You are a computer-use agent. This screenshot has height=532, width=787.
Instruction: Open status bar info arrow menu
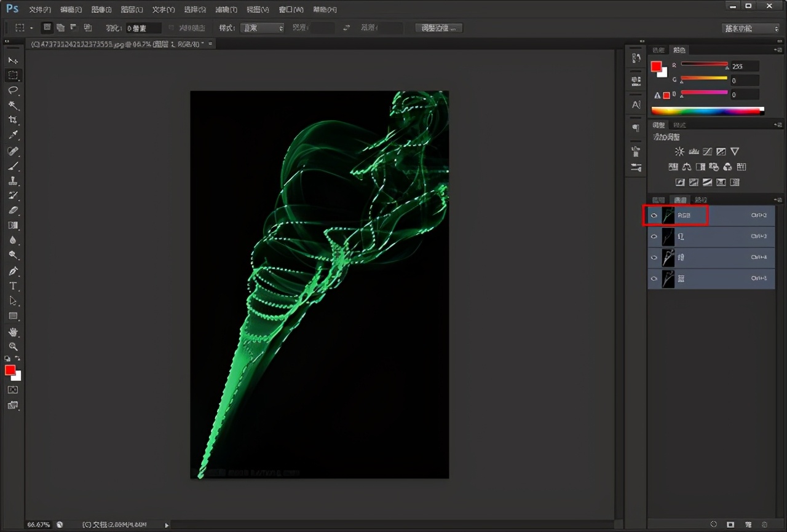[167, 525]
